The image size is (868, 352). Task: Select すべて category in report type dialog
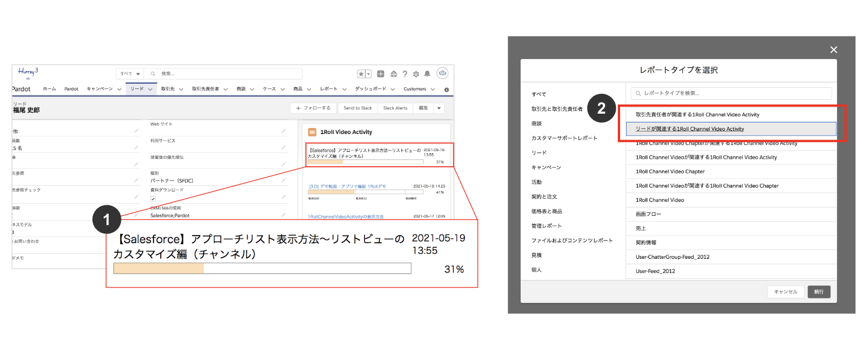tap(539, 94)
